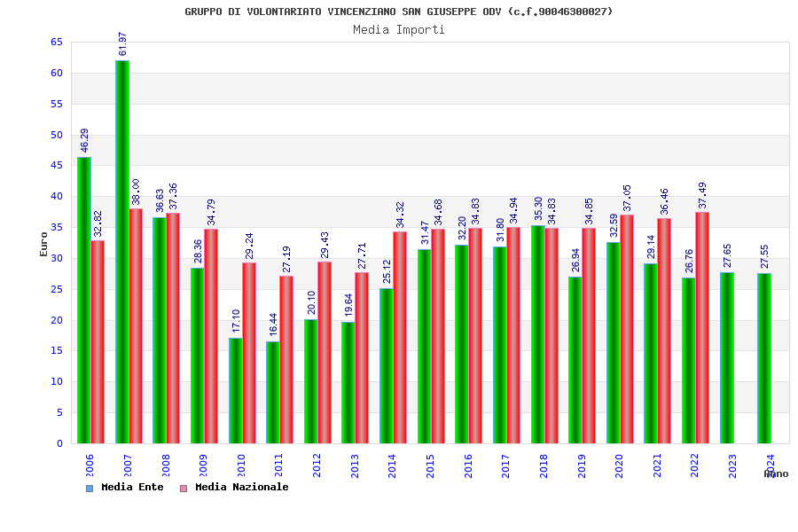The height and width of the screenshot is (532, 798).
Task: Click the Media Nazionale legend swatch
Action: (184, 489)
